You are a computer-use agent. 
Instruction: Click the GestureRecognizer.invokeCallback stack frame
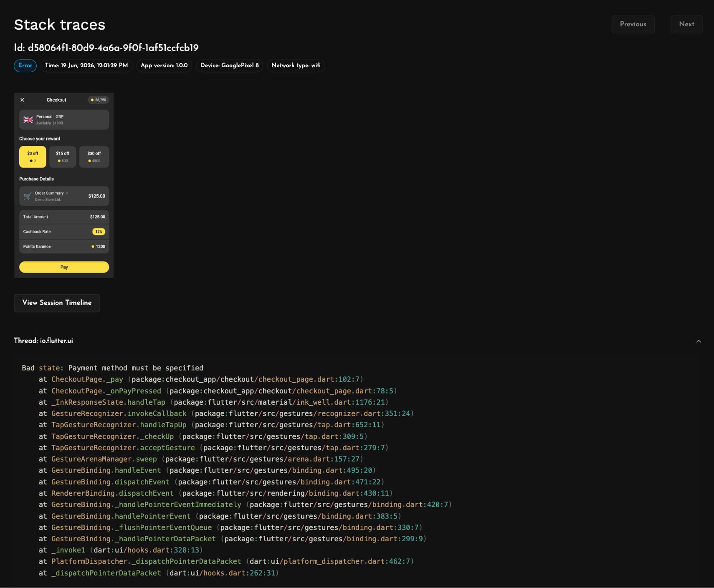[x=226, y=413]
